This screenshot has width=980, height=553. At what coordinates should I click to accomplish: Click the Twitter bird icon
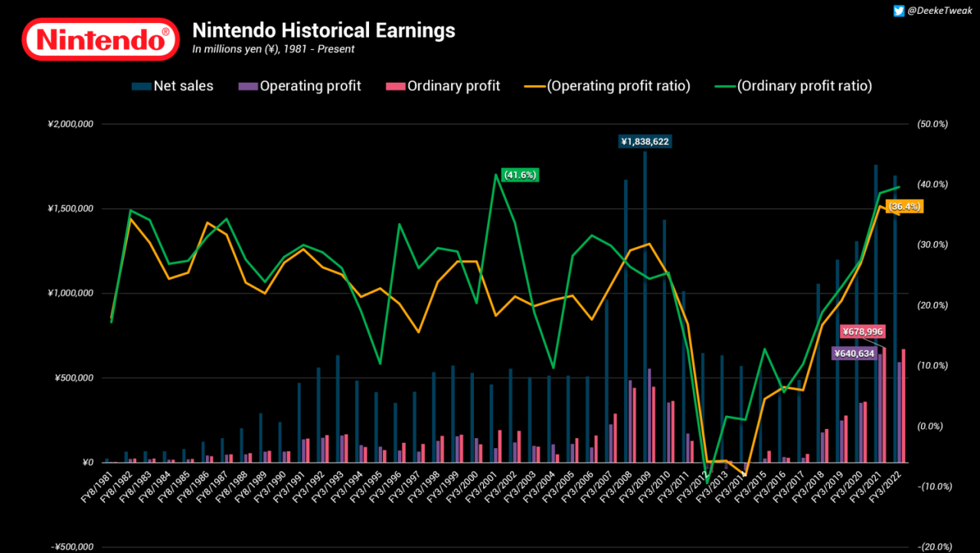click(898, 11)
